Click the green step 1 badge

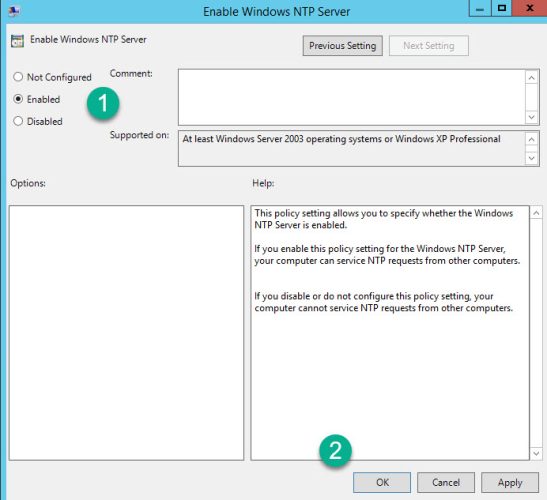pos(103,103)
